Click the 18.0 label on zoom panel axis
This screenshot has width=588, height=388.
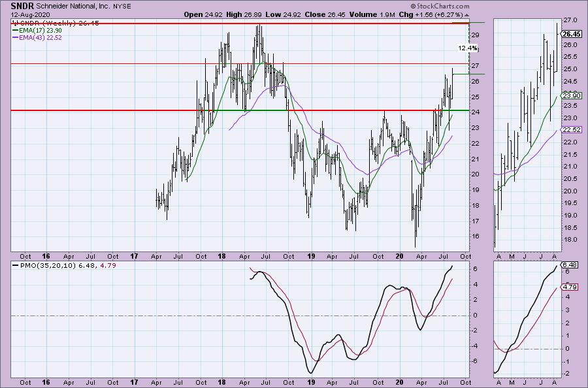click(570, 240)
